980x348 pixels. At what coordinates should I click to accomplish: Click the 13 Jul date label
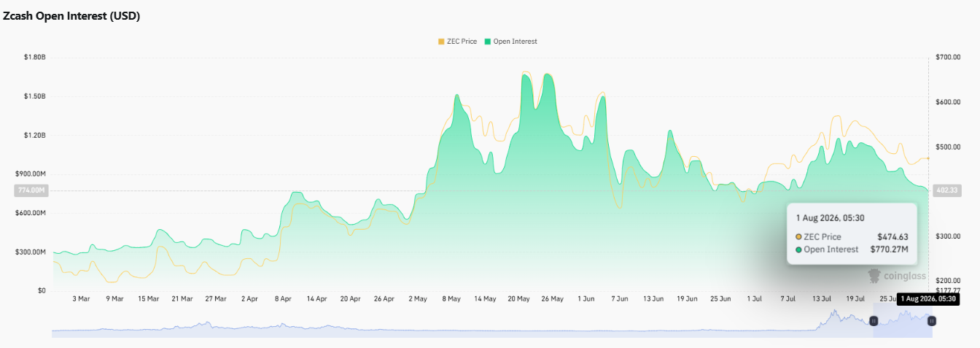coord(821,299)
